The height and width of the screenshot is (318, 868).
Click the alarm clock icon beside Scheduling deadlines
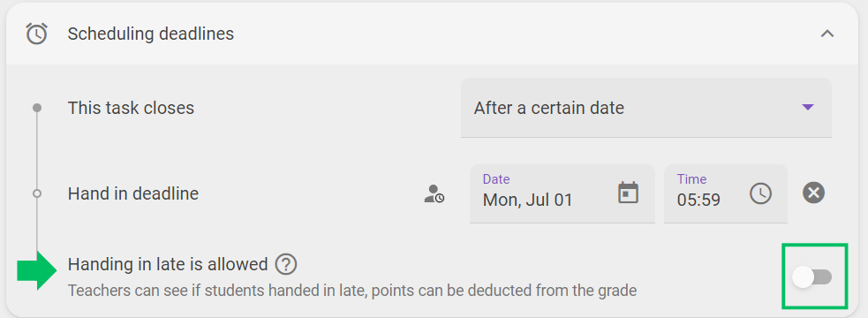click(x=36, y=34)
